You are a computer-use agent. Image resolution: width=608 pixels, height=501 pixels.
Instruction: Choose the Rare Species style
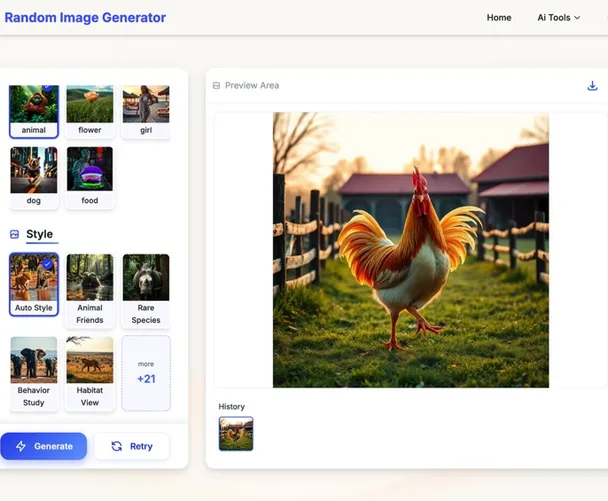(146, 290)
